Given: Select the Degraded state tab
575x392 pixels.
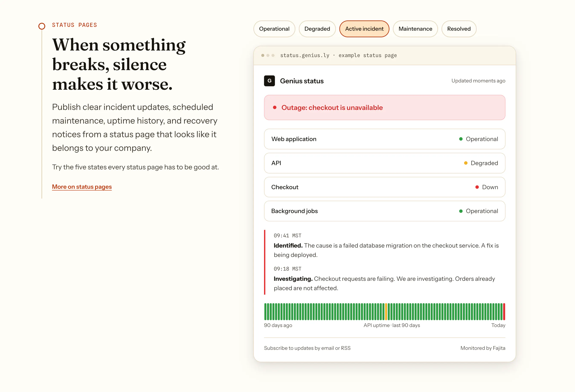Looking at the screenshot, I should click(317, 29).
